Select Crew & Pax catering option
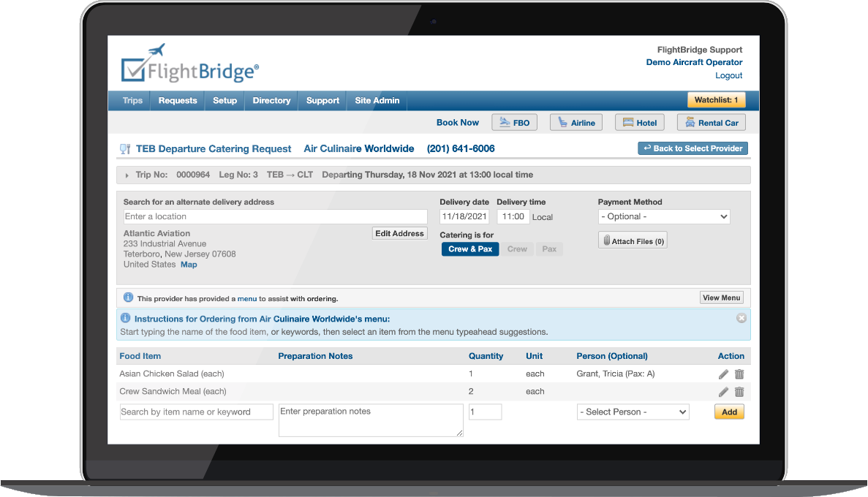Screen dimensions: 868x497 pos(470,249)
